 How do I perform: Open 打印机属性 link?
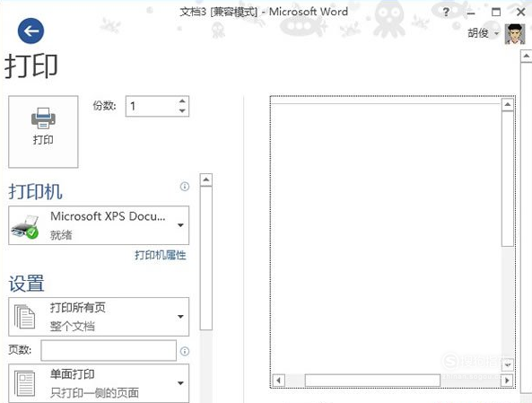point(161,255)
